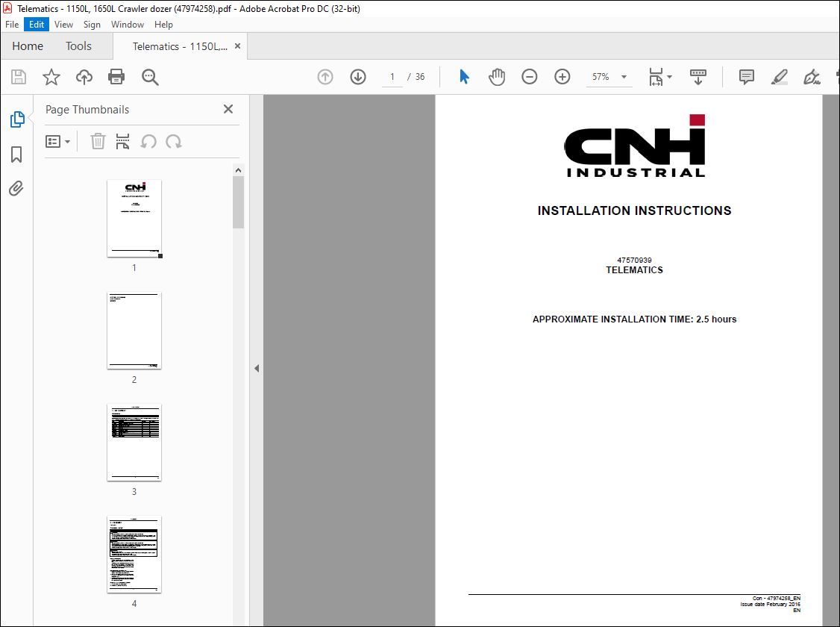Click the TELEMATICS title text
This screenshot has height=627, width=840.
coord(634,270)
